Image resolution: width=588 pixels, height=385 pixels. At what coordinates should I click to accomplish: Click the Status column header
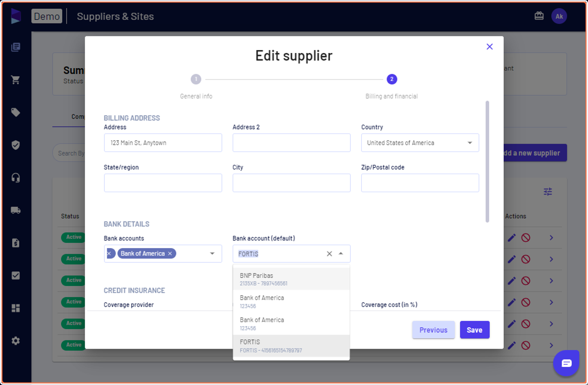pos(70,216)
